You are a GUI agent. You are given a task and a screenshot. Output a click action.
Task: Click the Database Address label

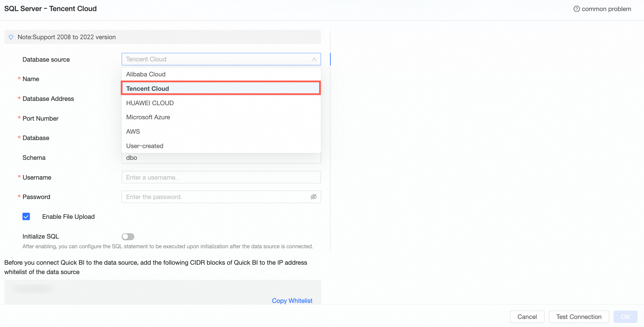(x=48, y=99)
